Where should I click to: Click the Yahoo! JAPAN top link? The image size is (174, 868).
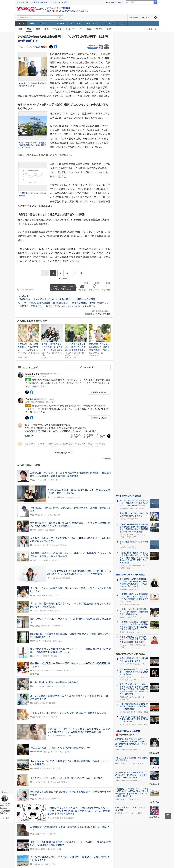click(x=110, y=2)
